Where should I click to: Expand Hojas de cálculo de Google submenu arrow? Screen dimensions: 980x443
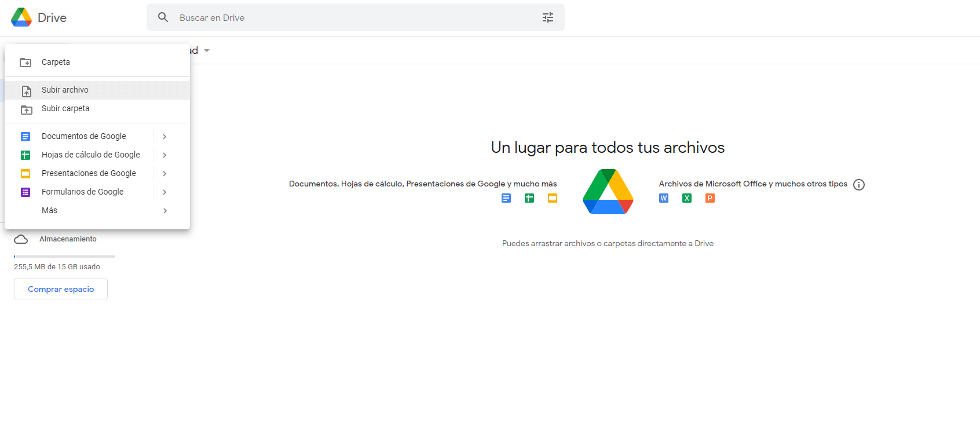click(164, 155)
